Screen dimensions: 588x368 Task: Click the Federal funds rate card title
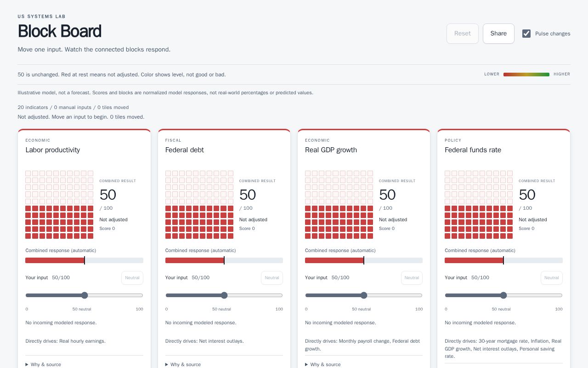pyautogui.click(x=473, y=150)
